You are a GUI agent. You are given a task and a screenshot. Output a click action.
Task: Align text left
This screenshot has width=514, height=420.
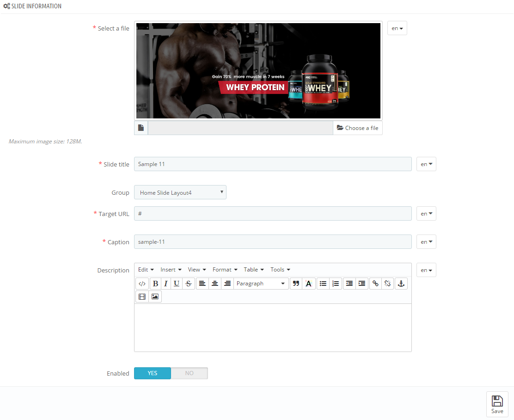(202, 284)
